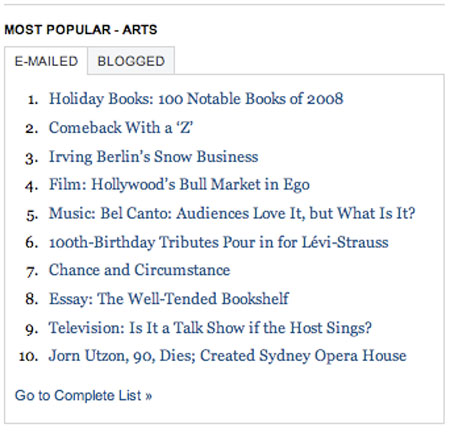Image resolution: width=450 pixels, height=432 pixels.
Task: Click list number 3 beside Irving Berlin
Action: pos(32,158)
